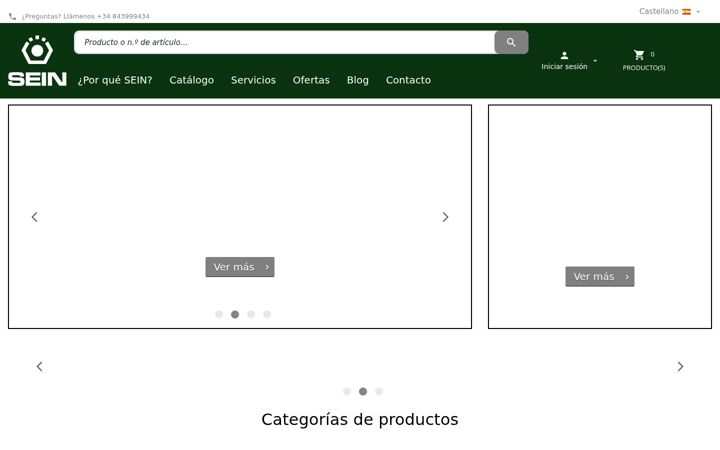Click the phone number +34 843999434
This screenshot has height=450, width=720.
click(x=123, y=17)
